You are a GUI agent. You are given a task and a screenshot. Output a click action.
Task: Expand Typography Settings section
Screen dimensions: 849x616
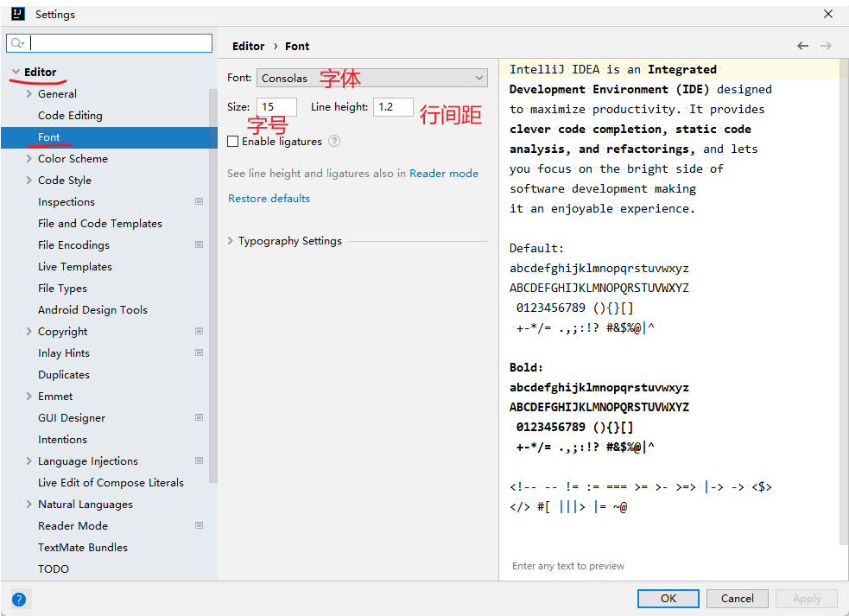tap(231, 240)
